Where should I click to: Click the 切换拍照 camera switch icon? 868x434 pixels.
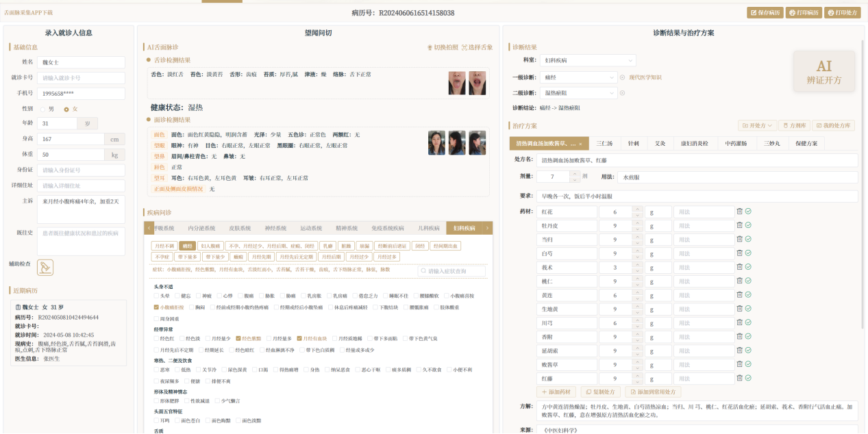(430, 47)
